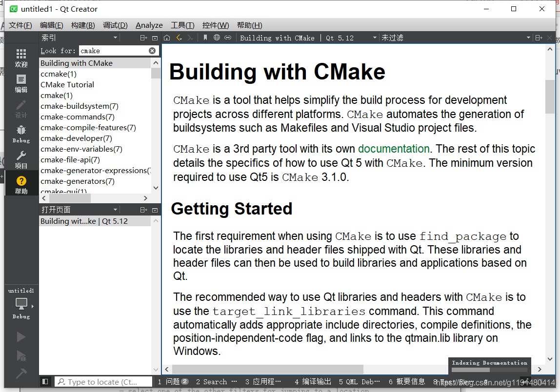Split the open pages panel
560x392 pixels.
pos(143,210)
